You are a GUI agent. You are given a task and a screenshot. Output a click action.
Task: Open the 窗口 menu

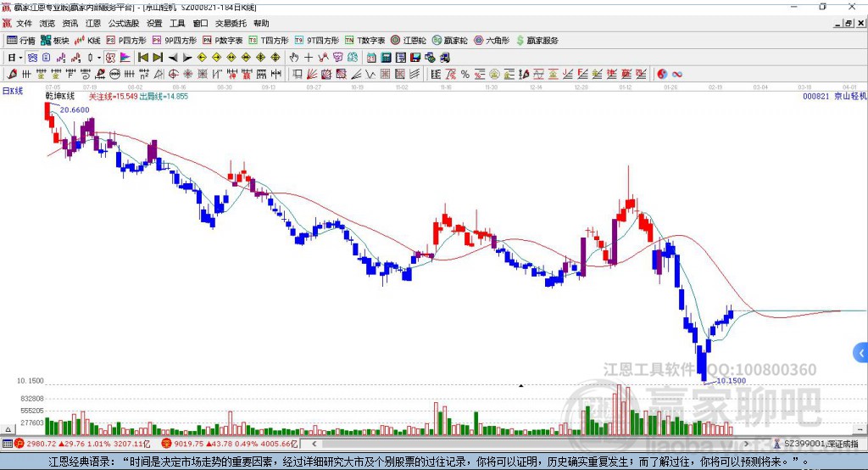pyautogui.click(x=200, y=23)
